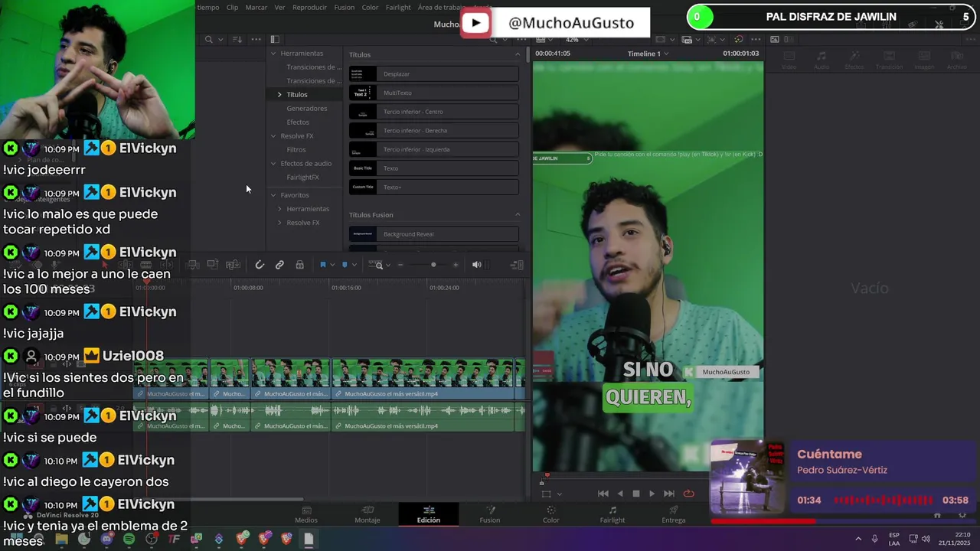
Task: Collapse the Favoritos group
Action: 273,195
